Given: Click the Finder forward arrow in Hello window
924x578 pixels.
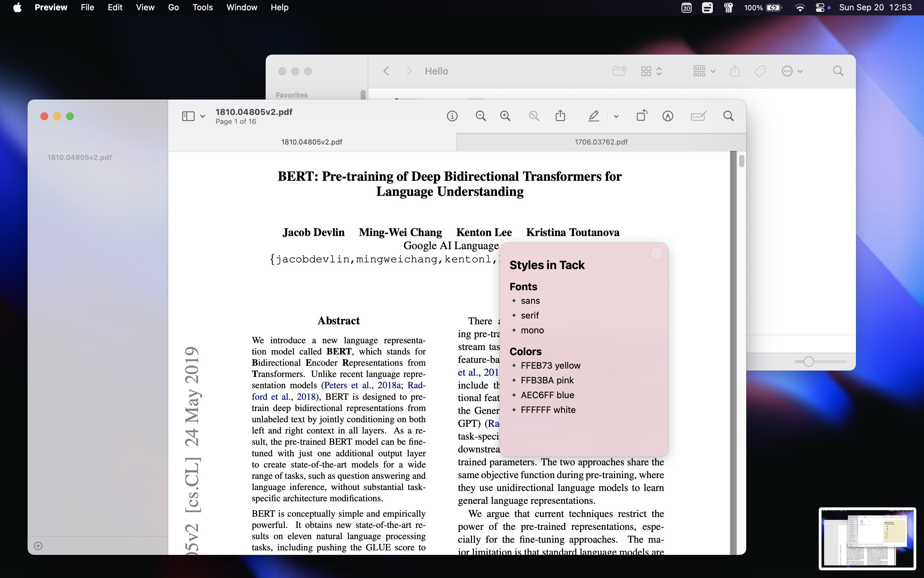Looking at the screenshot, I should (x=409, y=71).
